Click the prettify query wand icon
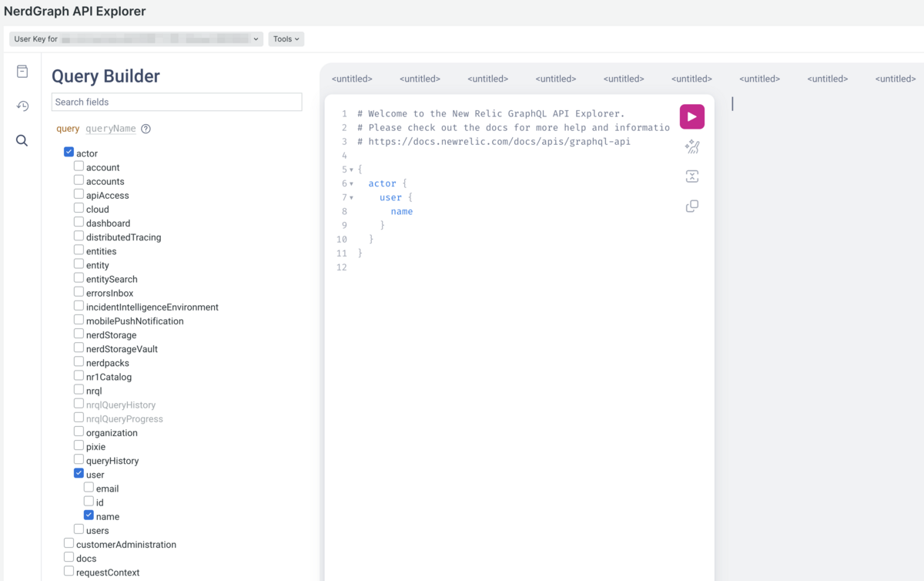 (x=691, y=146)
